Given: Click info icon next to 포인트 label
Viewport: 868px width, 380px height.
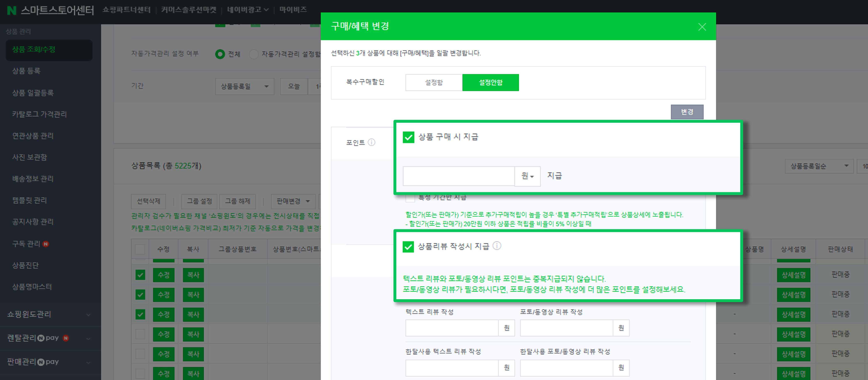Looking at the screenshot, I should pyautogui.click(x=371, y=142).
